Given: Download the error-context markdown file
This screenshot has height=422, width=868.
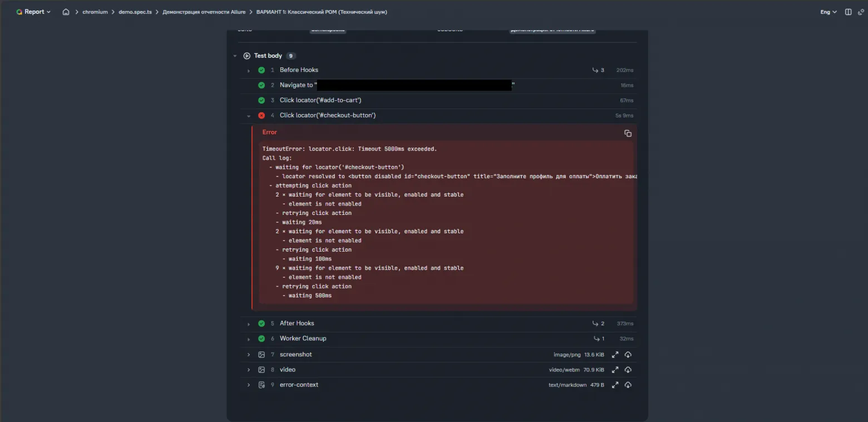Looking at the screenshot, I should click(627, 384).
